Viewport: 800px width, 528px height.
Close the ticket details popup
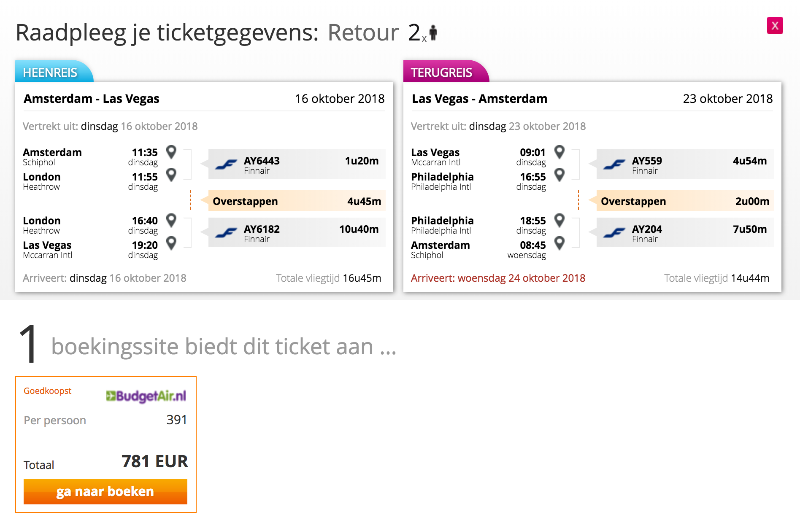pos(774,26)
